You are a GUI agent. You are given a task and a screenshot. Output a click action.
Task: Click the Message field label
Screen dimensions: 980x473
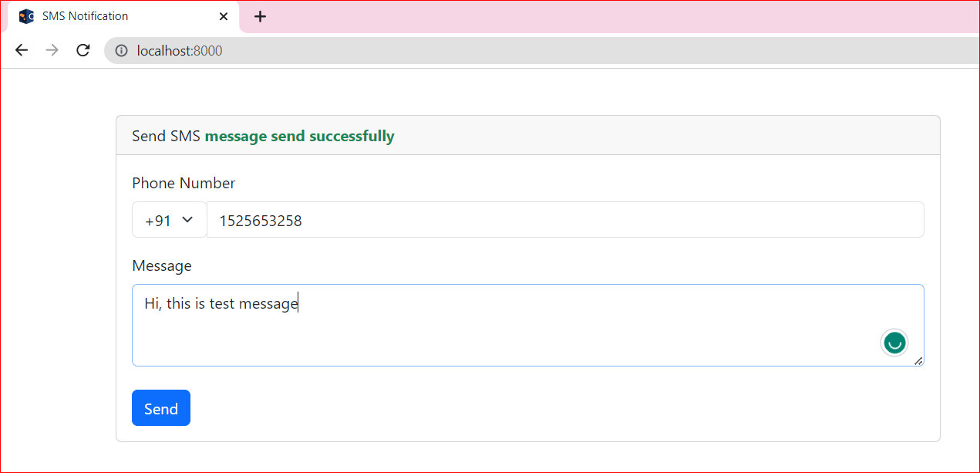pos(162,265)
